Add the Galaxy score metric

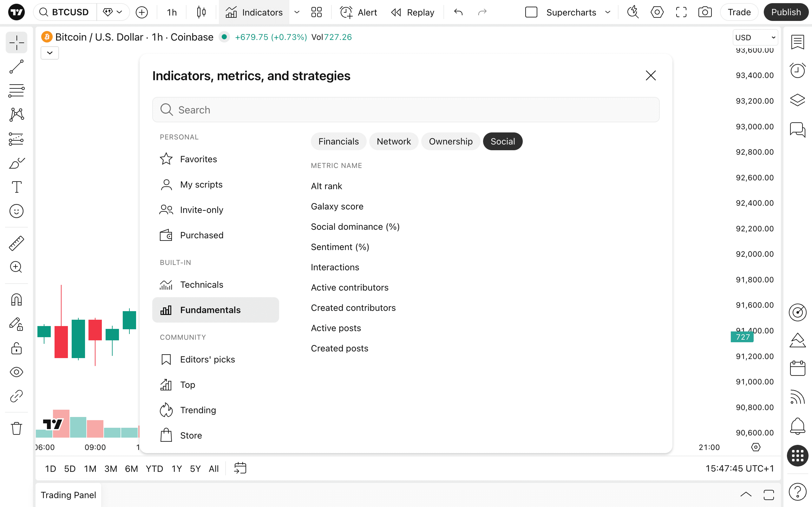point(337,207)
